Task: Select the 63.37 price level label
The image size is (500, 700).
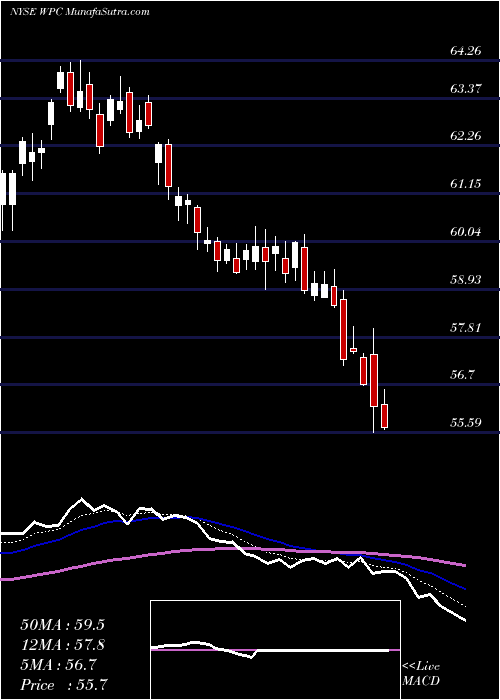Action: 466,89
